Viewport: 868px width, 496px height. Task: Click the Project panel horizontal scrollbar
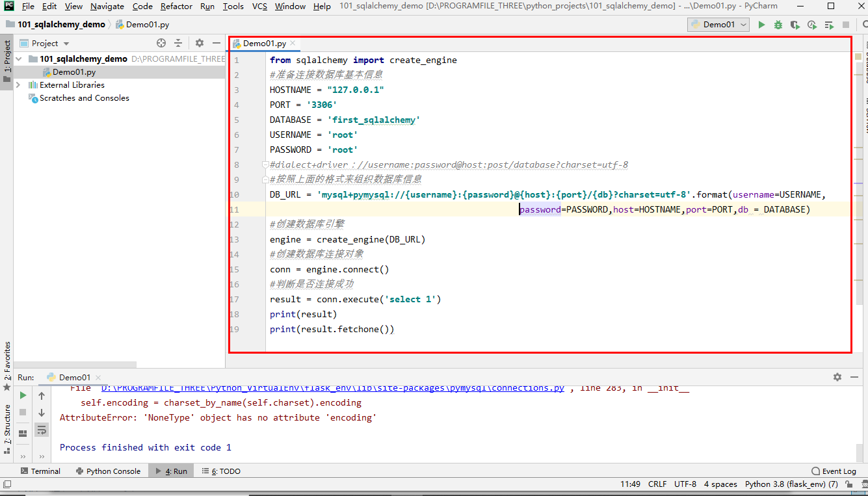(x=75, y=365)
